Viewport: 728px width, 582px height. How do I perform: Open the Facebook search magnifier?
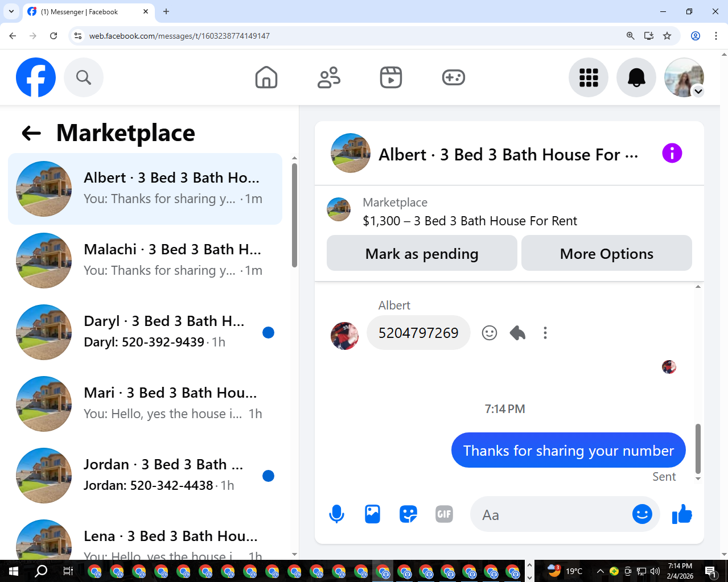[84, 77]
